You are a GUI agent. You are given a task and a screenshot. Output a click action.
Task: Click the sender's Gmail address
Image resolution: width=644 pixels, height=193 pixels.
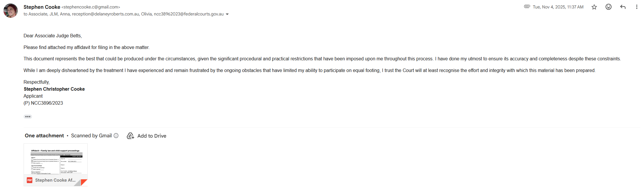click(x=91, y=7)
